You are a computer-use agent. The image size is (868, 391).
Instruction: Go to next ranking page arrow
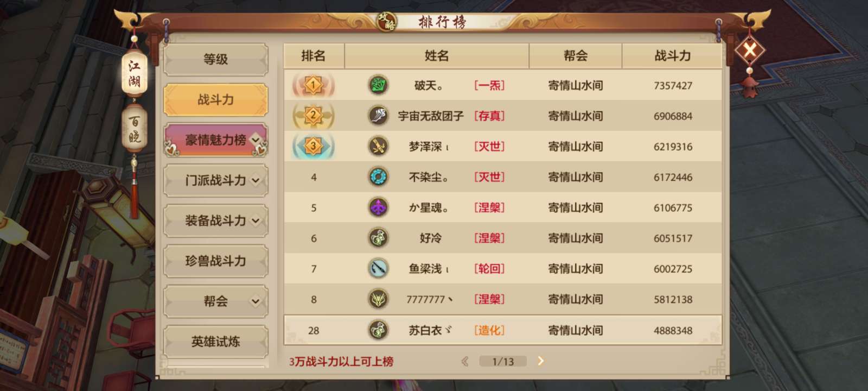(540, 361)
